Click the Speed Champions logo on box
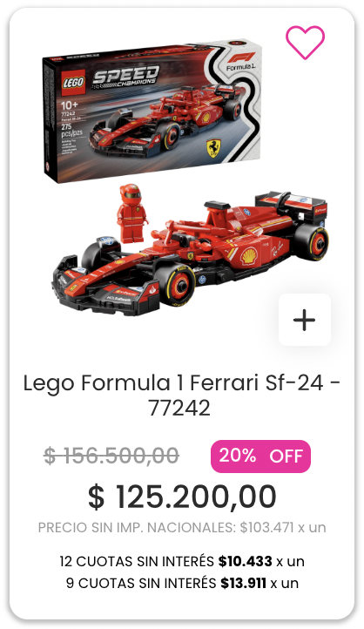Screen dimensions: 364x629 [x=126, y=76]
